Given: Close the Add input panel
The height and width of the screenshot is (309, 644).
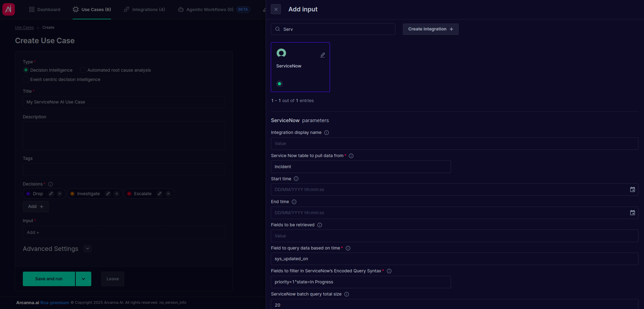Looking at the screenshot, I should (276, 9).
